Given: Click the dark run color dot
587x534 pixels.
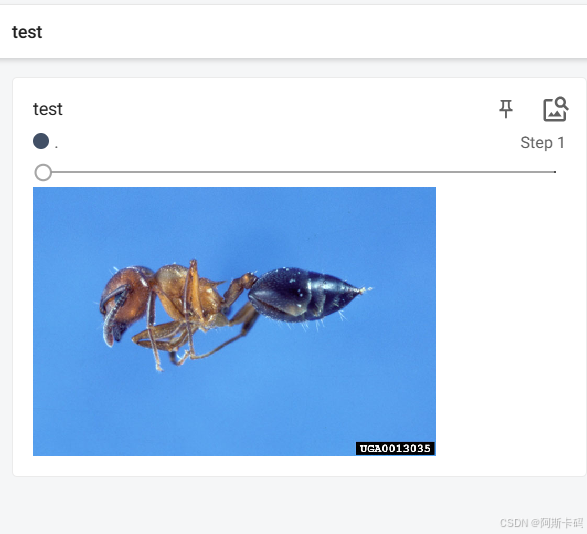Looking at the screenshot, I should click(41, 141).
